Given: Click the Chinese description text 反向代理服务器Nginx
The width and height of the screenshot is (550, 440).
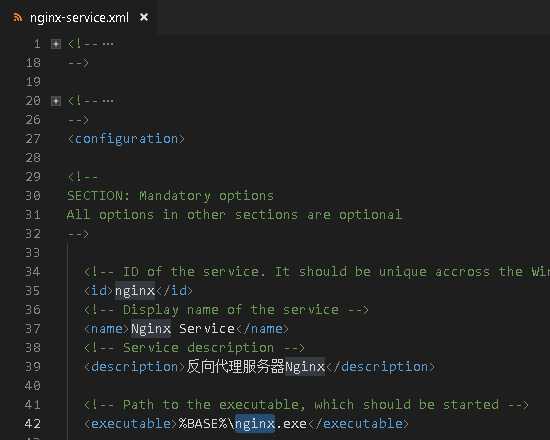Looking at the screenshot, I should click(x=256, y=367).
